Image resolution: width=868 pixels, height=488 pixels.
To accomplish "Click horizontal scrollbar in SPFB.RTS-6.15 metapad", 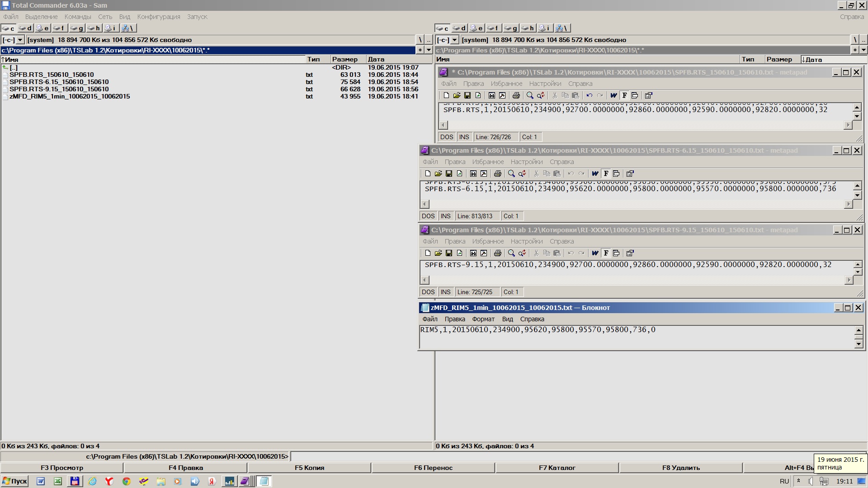I will (633, 204).
